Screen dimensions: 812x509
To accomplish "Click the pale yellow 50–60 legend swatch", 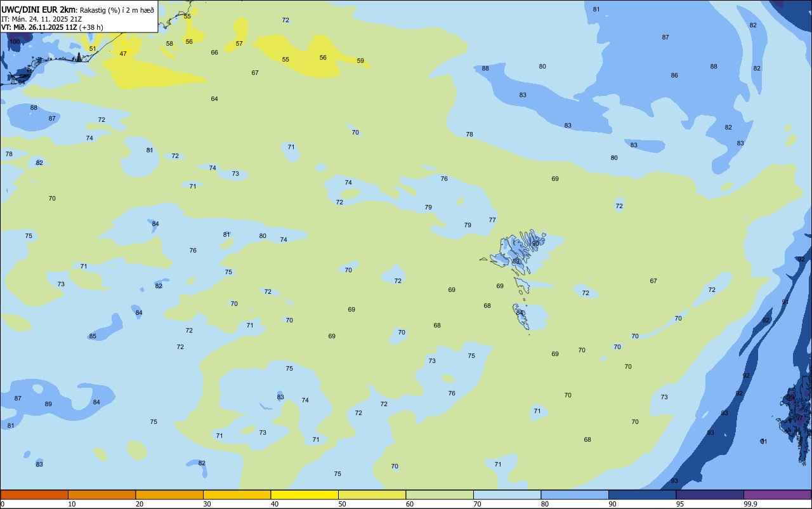I will pyautogui.click(x=372, y=494).
